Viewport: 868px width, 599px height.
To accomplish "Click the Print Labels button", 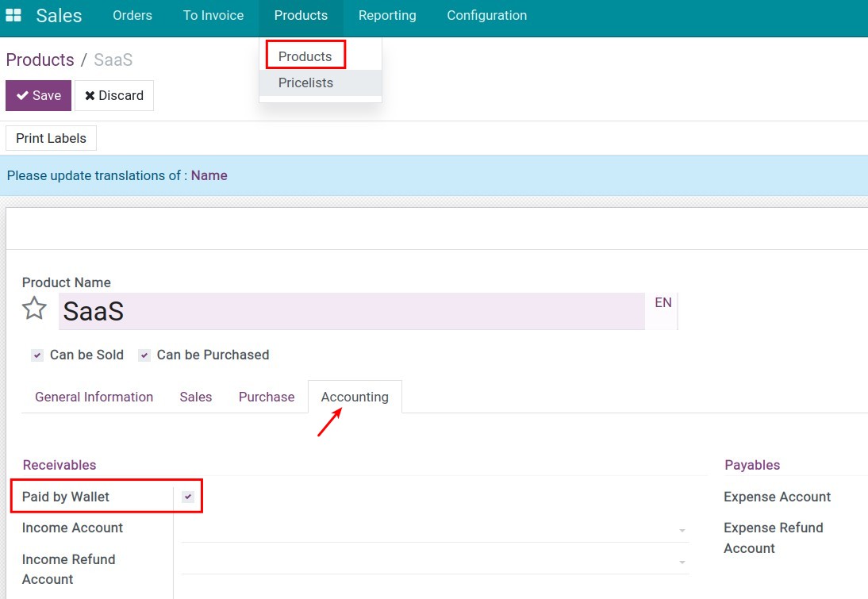I will (50, 138).
